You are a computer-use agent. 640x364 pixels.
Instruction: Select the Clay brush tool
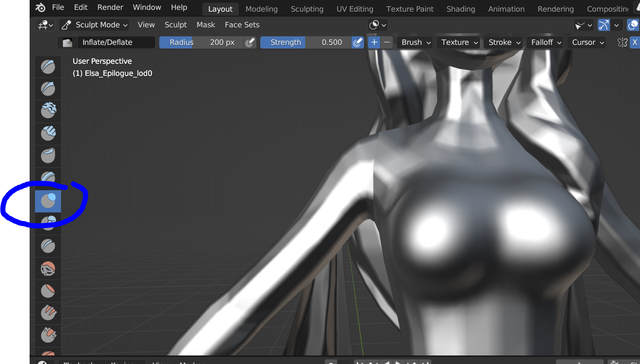click(48, 110)
